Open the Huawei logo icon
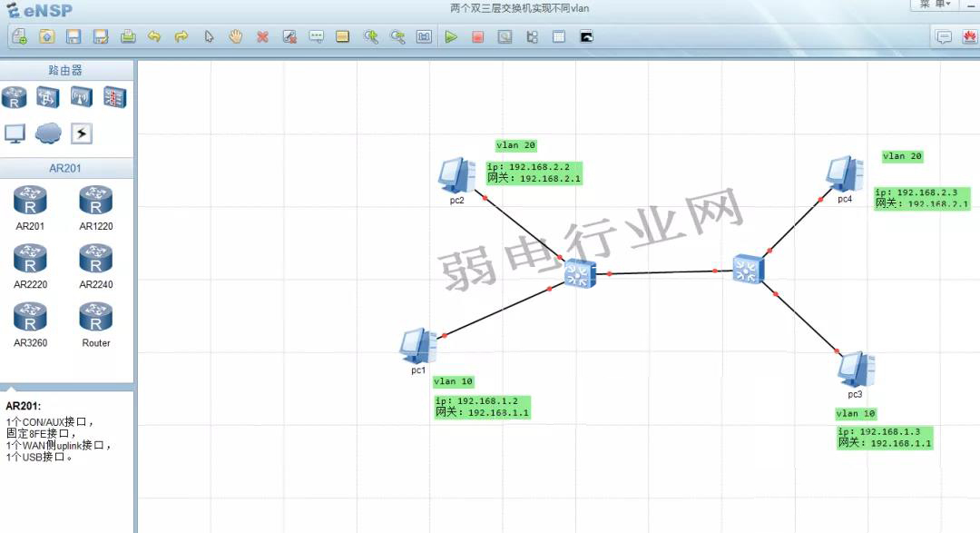 (x=968, y=37)
